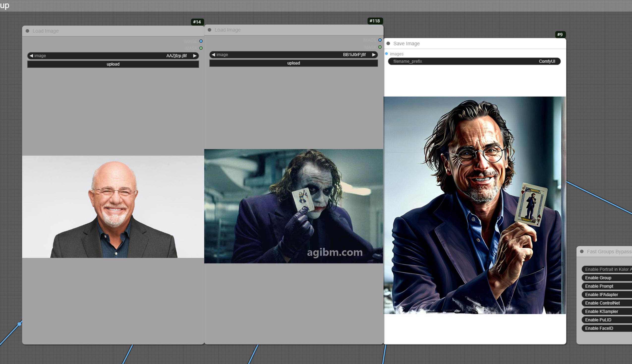This screenshot has width=632, height=364.
Task: Select the Load Image title of node #14
Action: click(46, 31)
